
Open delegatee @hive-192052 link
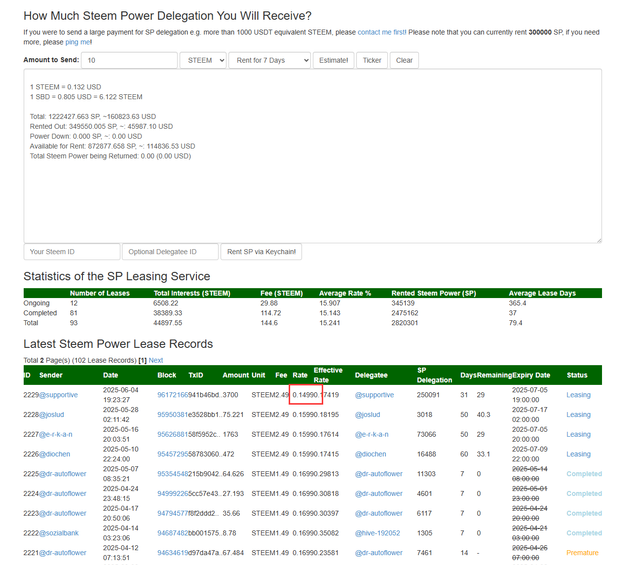click(x=377, y=533)
